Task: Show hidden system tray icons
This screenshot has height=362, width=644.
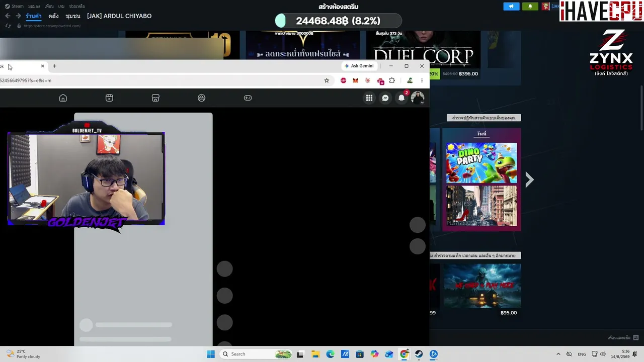Action: point(558,354)
